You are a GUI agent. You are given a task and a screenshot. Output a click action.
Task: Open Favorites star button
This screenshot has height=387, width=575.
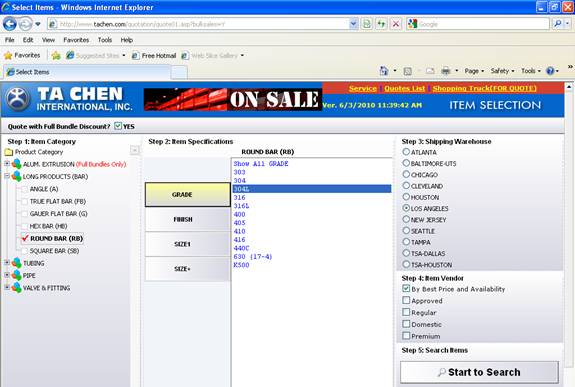pos(22,55)
